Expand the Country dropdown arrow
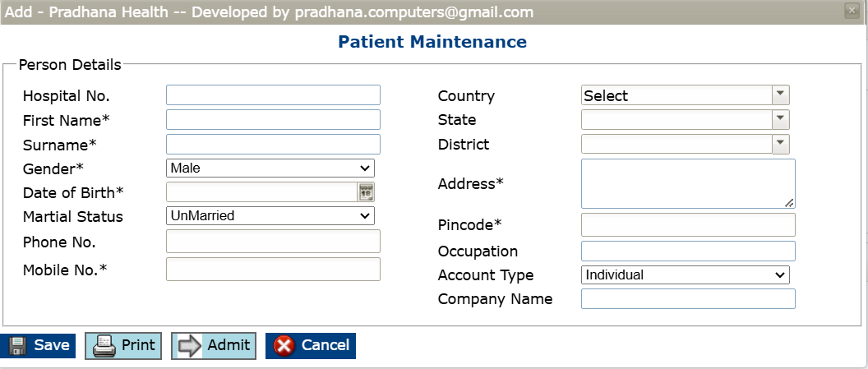Screen dimensions: 868x369 tap(781, 95)
